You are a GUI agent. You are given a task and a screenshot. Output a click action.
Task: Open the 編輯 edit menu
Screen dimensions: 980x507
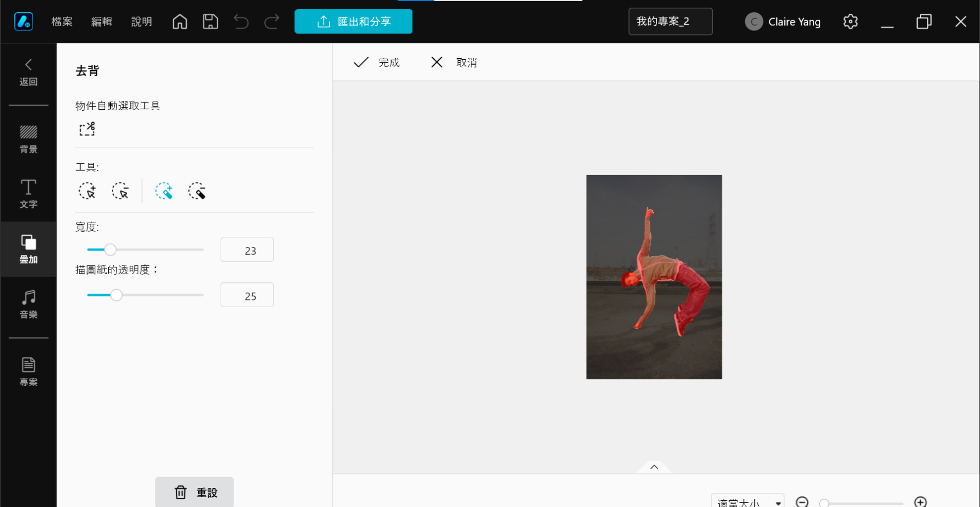(102, 22)
